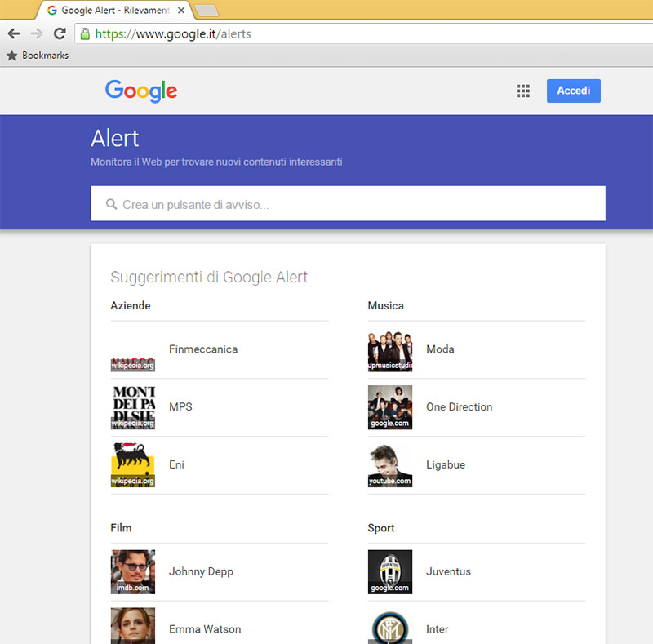Click the Johnny Depp thumbnail

point(133,572)
